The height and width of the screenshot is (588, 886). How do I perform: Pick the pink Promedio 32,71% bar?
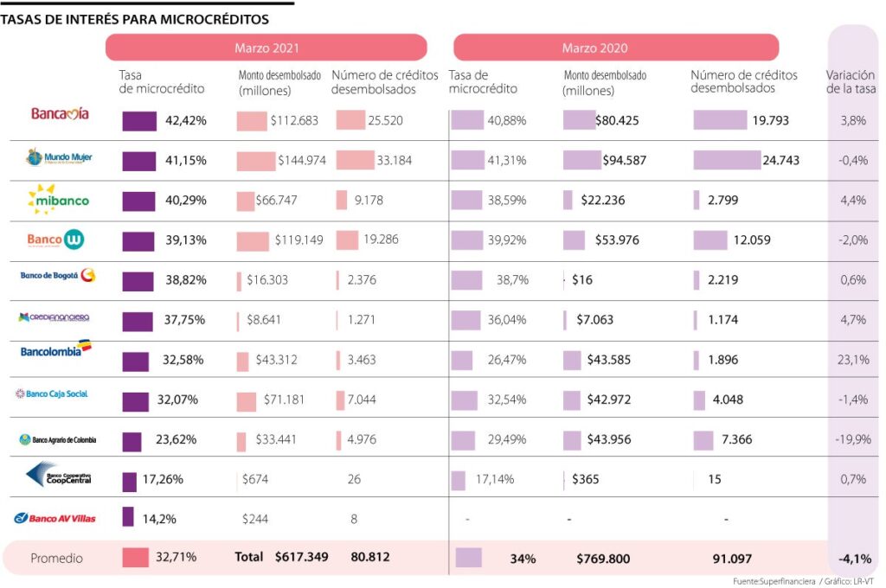pos(136,557)
